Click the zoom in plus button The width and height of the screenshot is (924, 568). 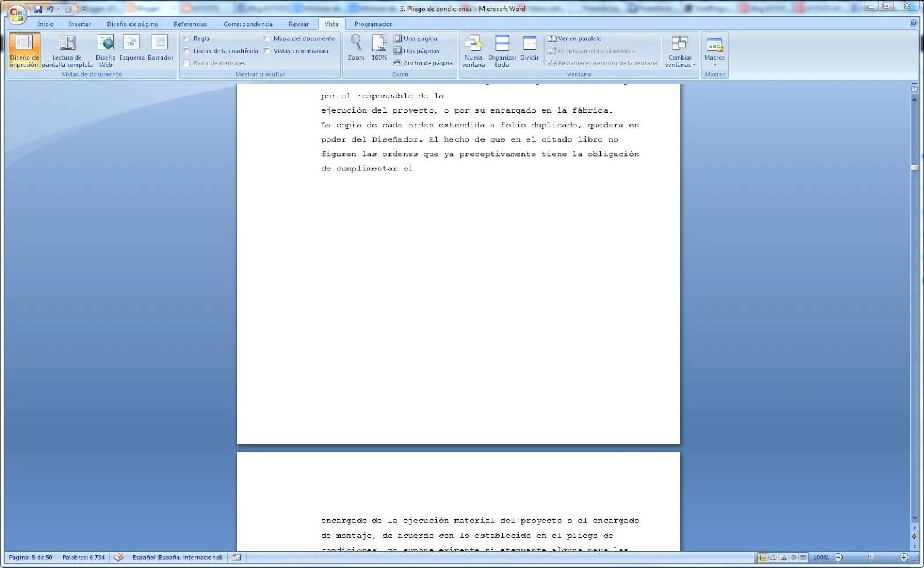click(x=904, y=558)
